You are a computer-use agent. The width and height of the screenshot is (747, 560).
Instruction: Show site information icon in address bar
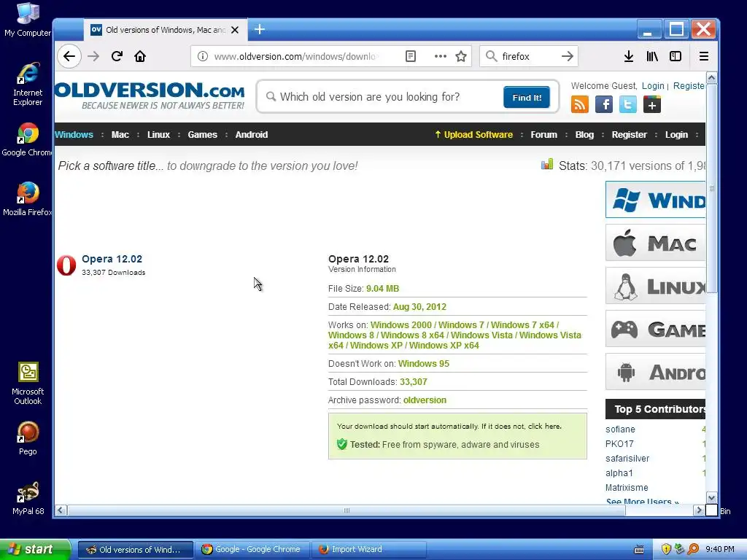click(203, 56)
